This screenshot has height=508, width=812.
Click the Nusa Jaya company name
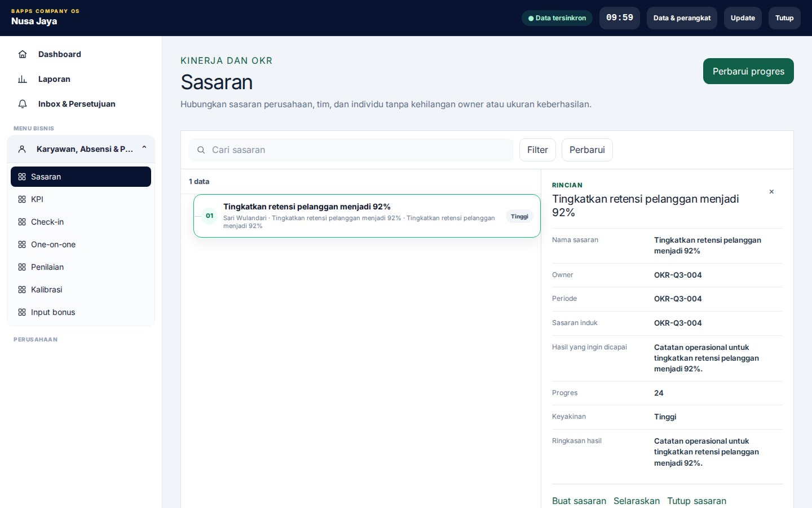pyautogui.click(x=34, y=21)
